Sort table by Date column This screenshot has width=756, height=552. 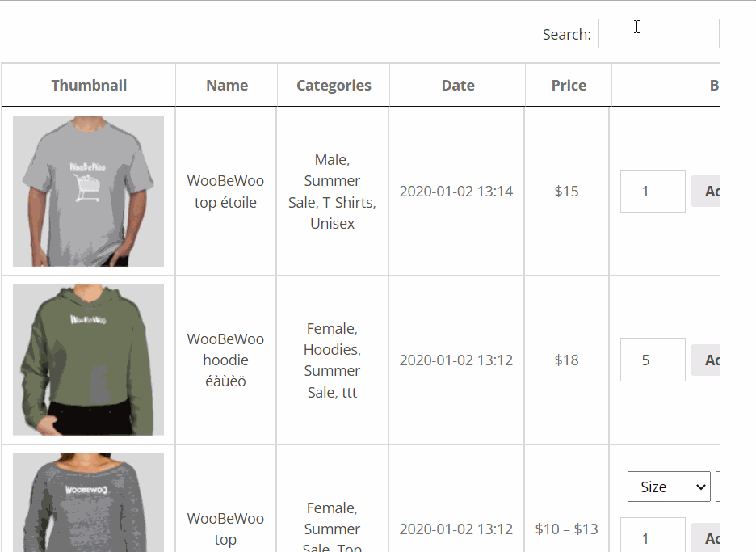pos(457,85)
